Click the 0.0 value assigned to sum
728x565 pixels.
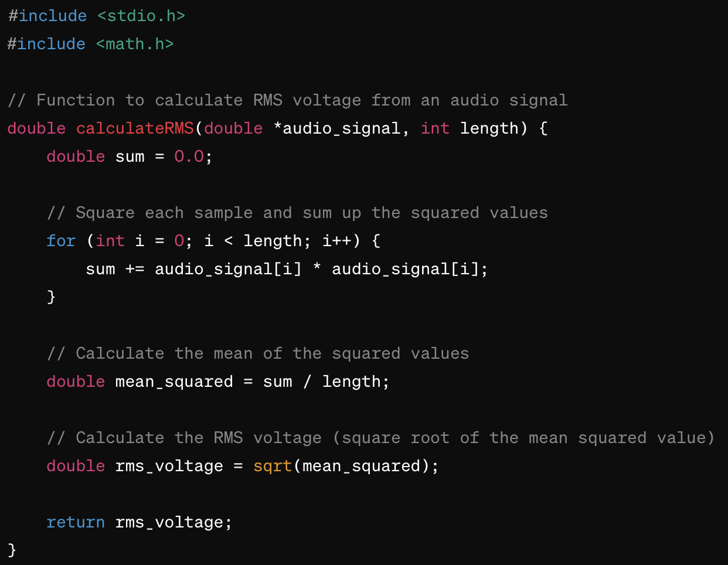coord(189,156)
